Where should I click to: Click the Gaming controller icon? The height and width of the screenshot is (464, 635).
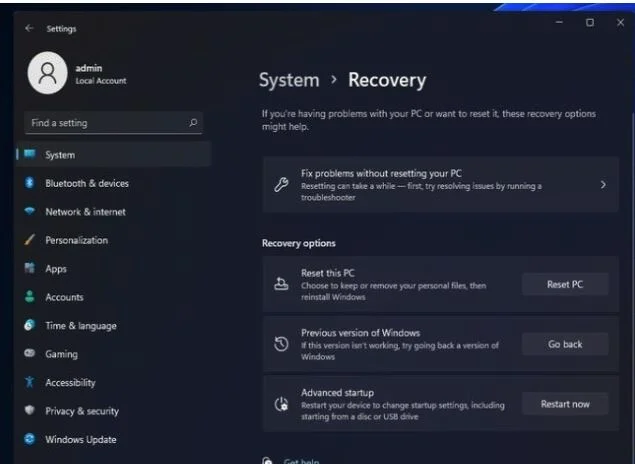[30, 353]
